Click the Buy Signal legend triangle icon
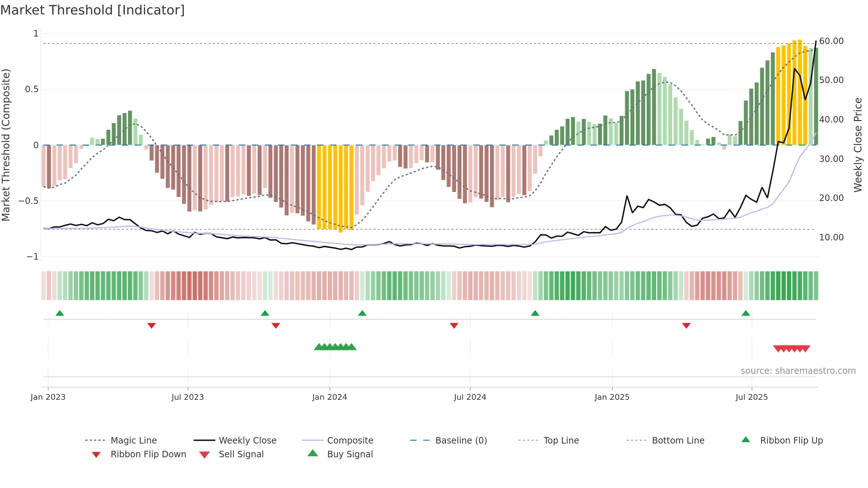This screenshot has height=488, width=868. (313, 453)
